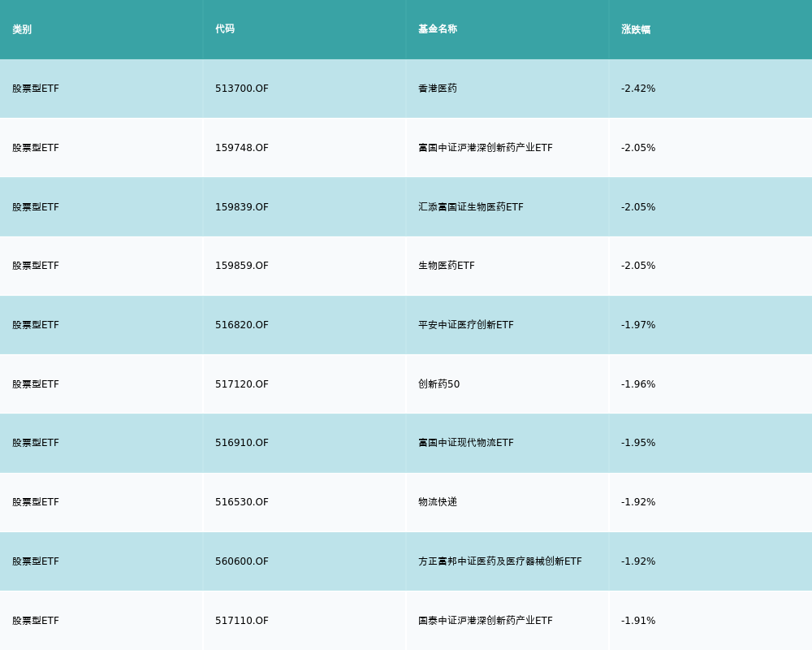Click the -2.42% change value
Viewport: 812px width, 650px height.
pos(638,89)
